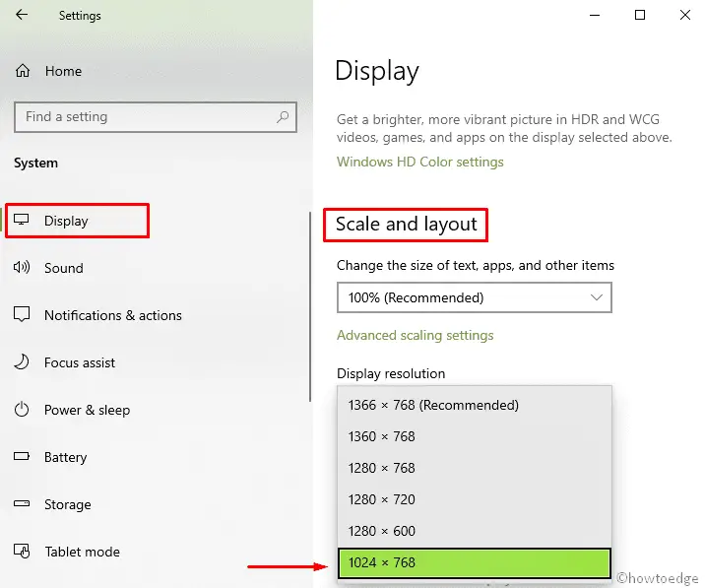Click the Tablet mode icon

tap(23, 552)
